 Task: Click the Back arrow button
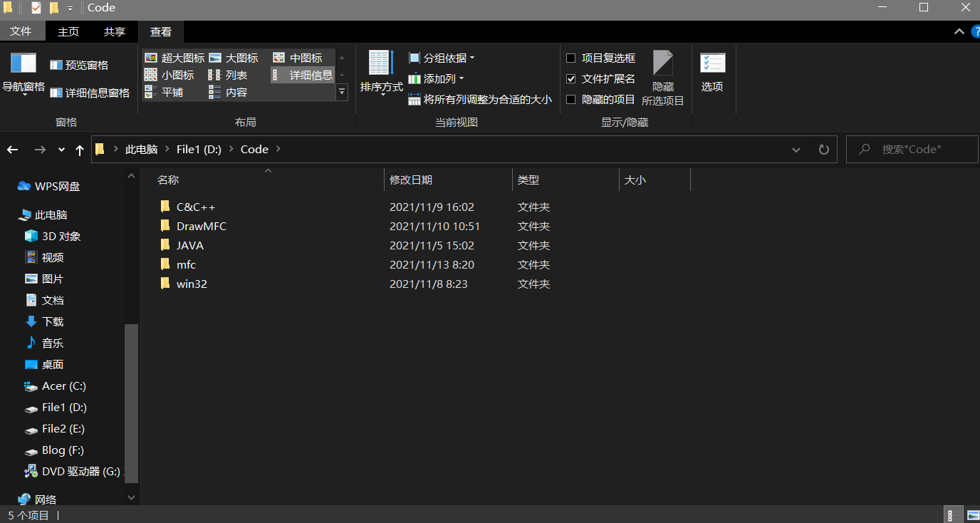pos(13,150)
